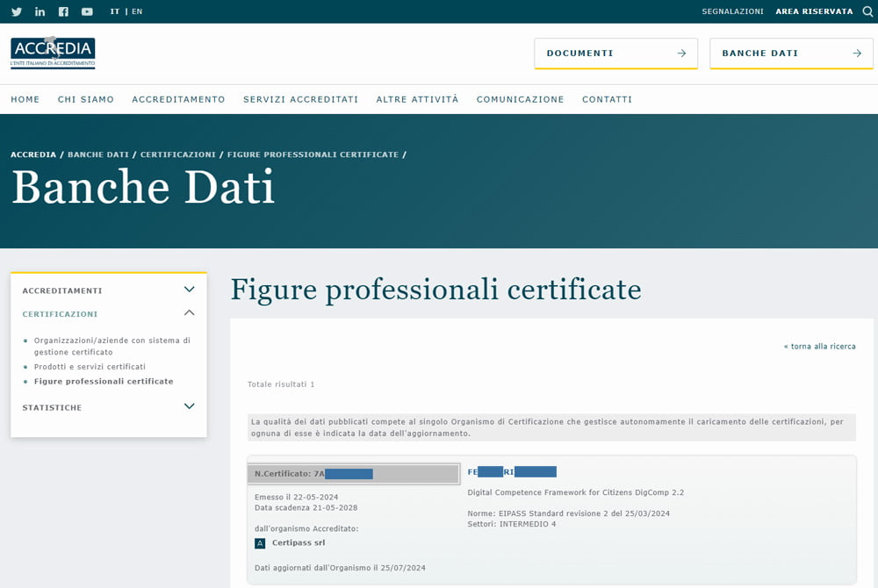Switch language to IT
This screenshot has width=878, height=588.
coord(115,11)
